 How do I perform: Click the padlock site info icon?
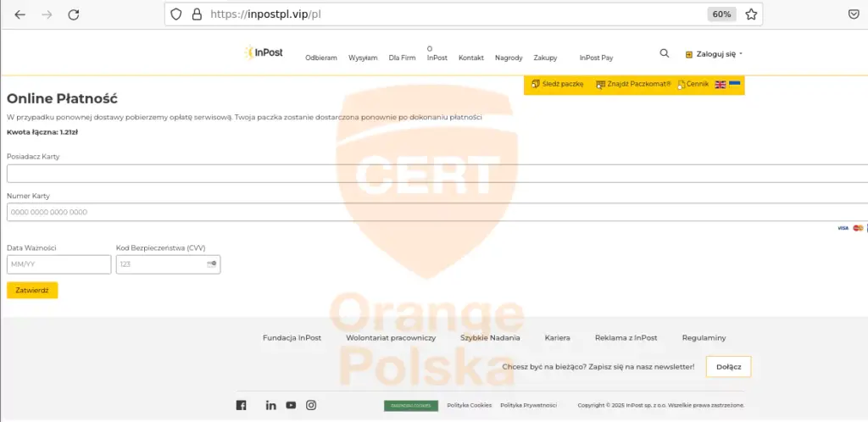[x=197, y=14]
